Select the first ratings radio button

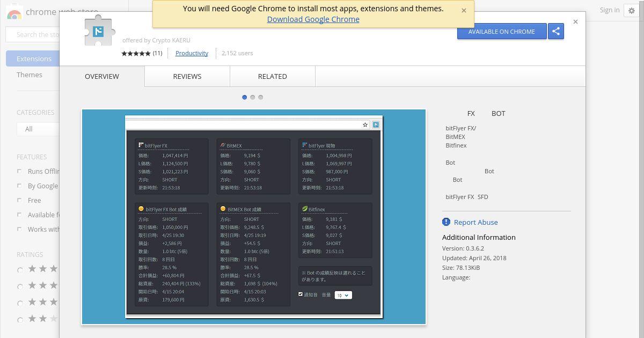click(x=20, y=270)
